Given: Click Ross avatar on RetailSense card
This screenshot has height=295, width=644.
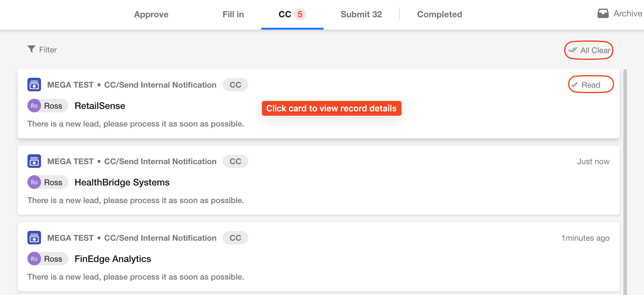Looking at the screenshot, I should tap(34, 106).
